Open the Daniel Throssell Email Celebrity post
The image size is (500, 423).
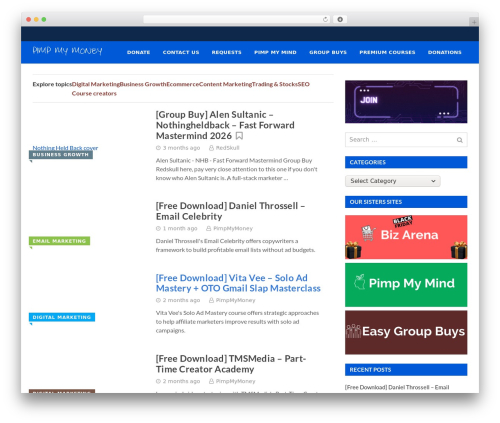[x=230, y=211]
